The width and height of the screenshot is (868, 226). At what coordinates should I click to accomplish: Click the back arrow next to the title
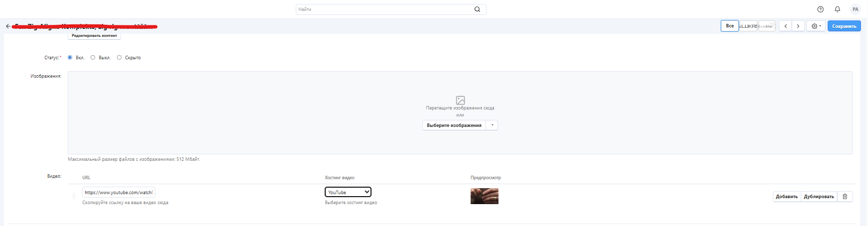(x=8, y=26)
